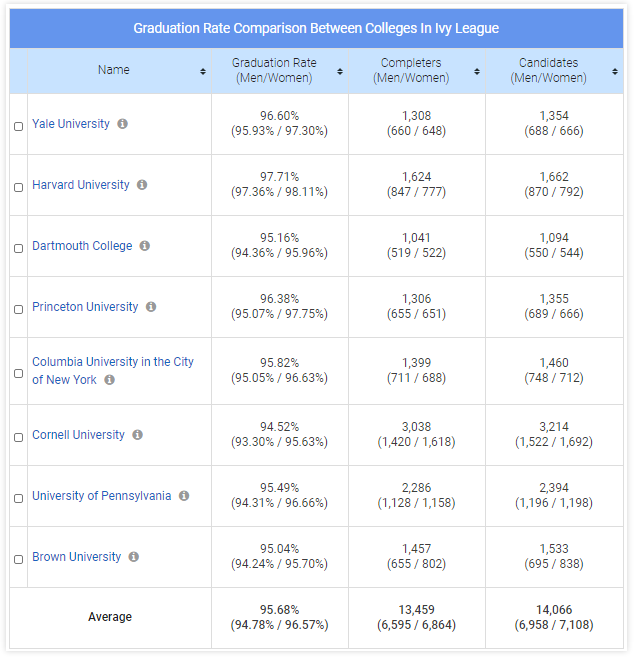Select the Brown University checkbox

coord(18,559)
